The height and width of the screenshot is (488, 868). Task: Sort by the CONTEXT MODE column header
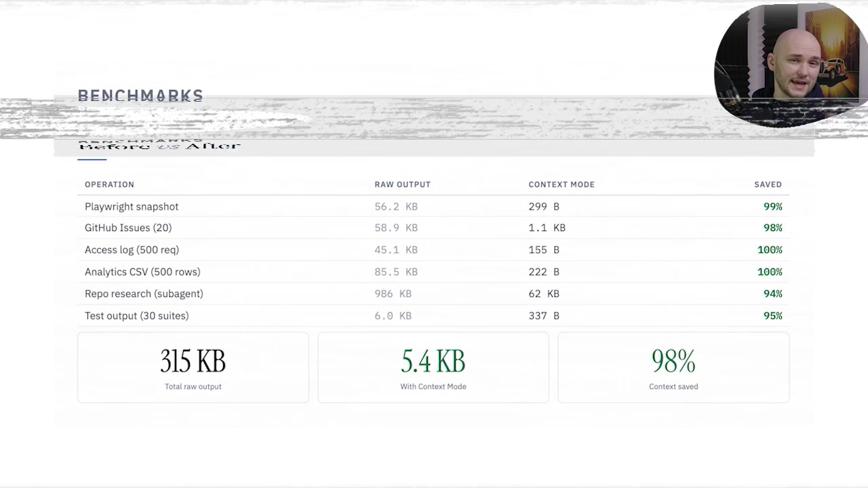(x=561, y=184)
